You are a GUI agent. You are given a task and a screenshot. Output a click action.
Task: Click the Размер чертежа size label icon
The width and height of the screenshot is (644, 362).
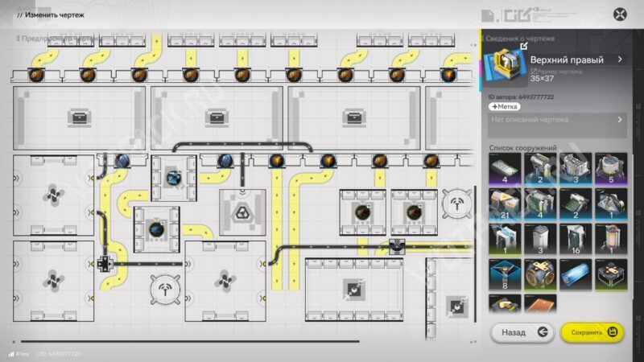point(532,70)
